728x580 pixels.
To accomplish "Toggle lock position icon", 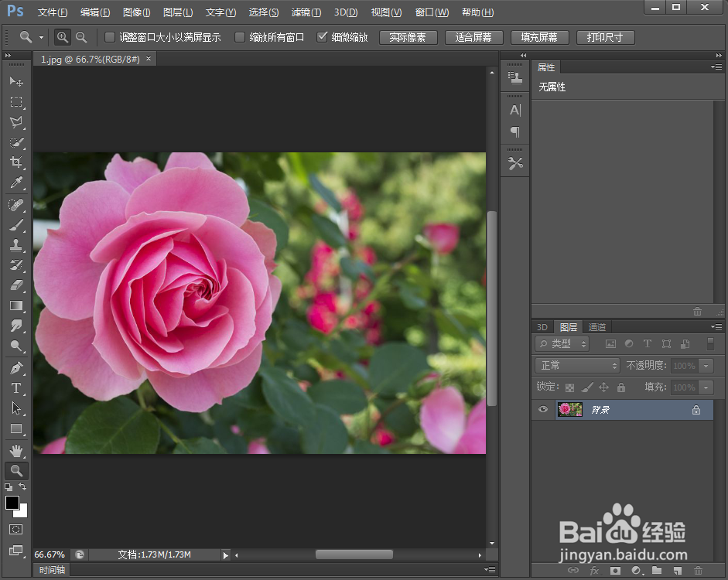I will coord(603,387).
